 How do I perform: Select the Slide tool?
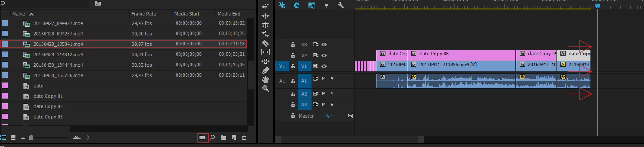265,61
